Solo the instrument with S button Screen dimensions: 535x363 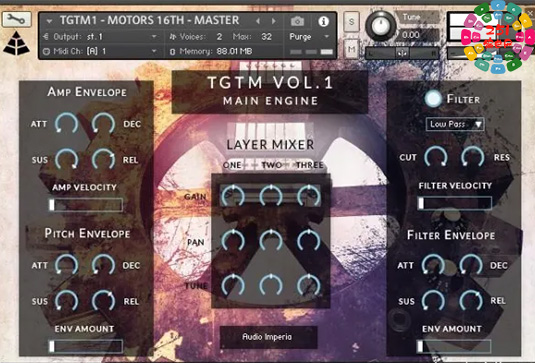click(351, 21)
